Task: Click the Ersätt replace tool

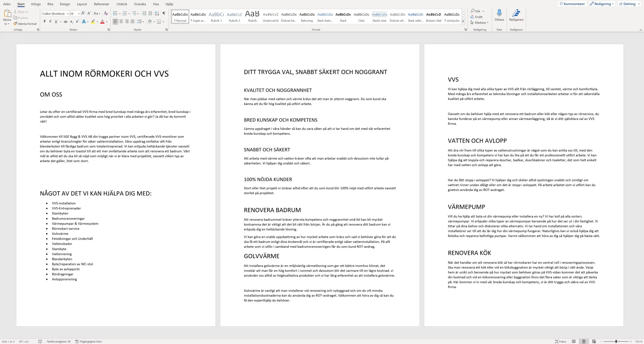Action: pos(476,17)
